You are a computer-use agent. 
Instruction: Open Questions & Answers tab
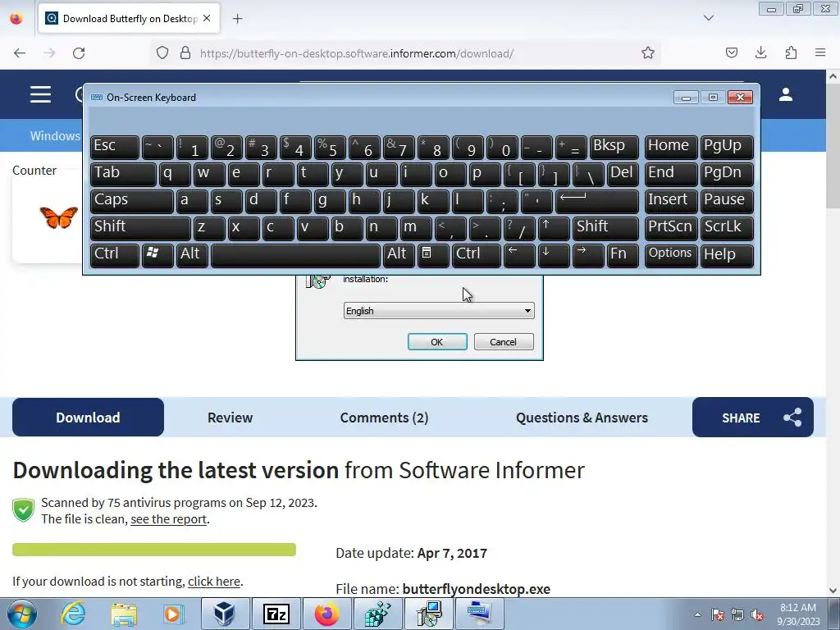coord(582,418)
